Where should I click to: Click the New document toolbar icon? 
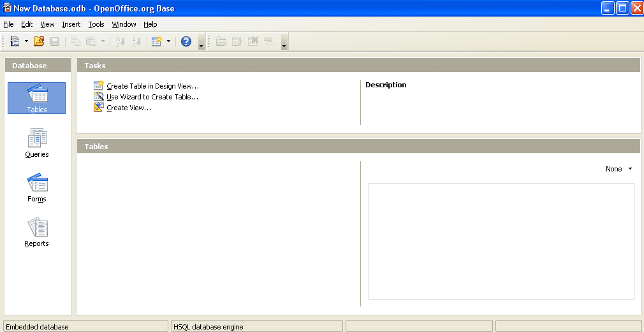(15, 41)
